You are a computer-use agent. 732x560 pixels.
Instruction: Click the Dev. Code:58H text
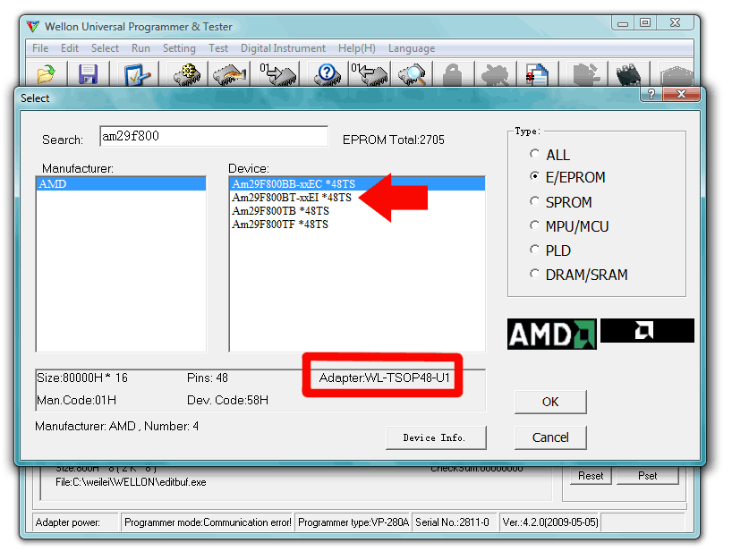point(228,400)
